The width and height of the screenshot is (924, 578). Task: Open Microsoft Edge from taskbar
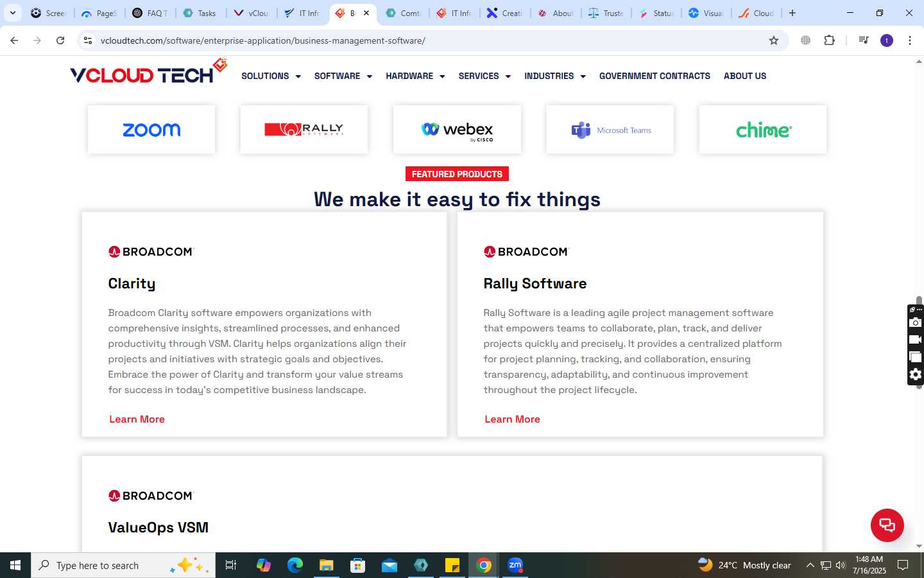[x=295, y=565]
